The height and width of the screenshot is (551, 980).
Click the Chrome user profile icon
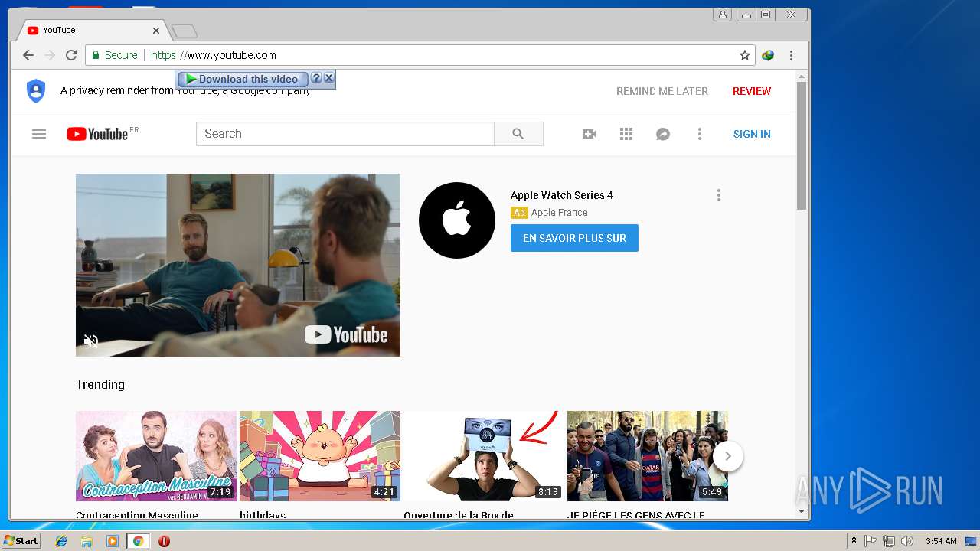click(722, 15)
